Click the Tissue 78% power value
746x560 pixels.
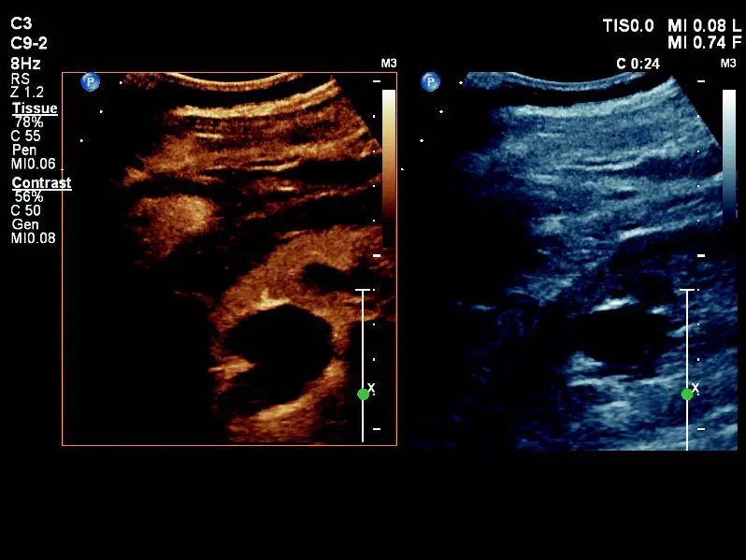pos(28,122)
